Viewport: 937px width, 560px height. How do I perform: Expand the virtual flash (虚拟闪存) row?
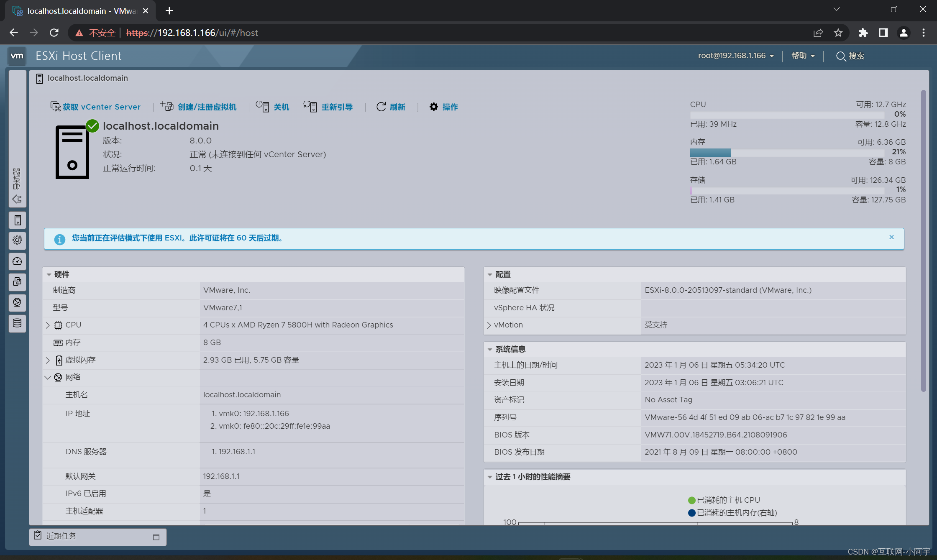(48, 360)
